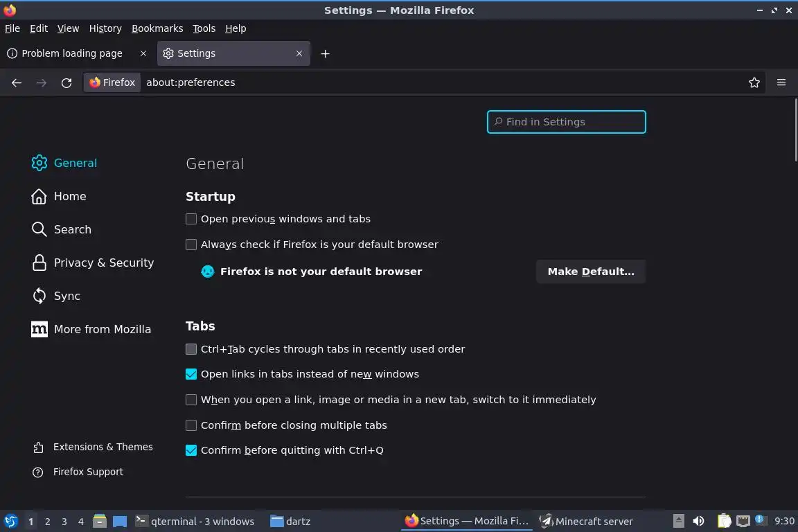The image size is (798, 532).
Task: Bookmark this page with star icon
Action: [x=754, y=82]
